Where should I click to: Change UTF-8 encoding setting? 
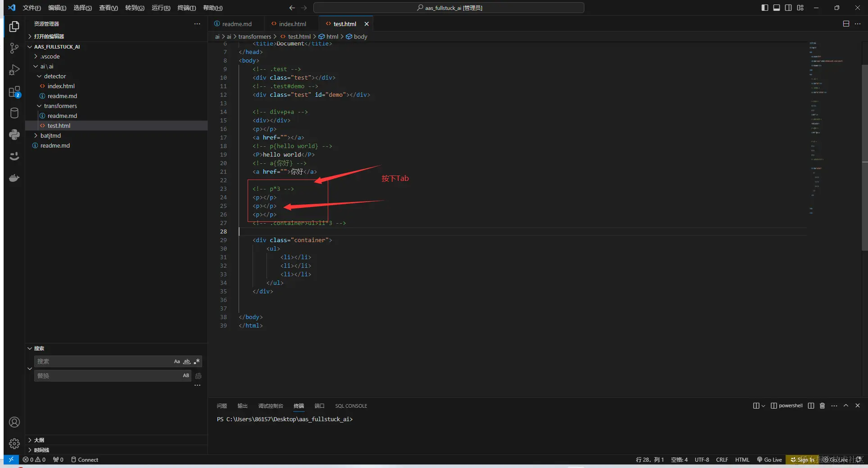pos(701,459)
